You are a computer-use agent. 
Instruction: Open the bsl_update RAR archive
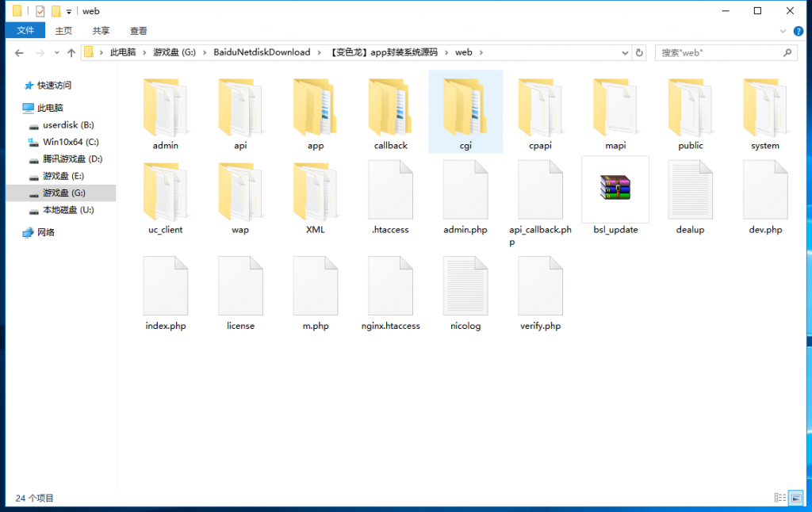(615, 190)
